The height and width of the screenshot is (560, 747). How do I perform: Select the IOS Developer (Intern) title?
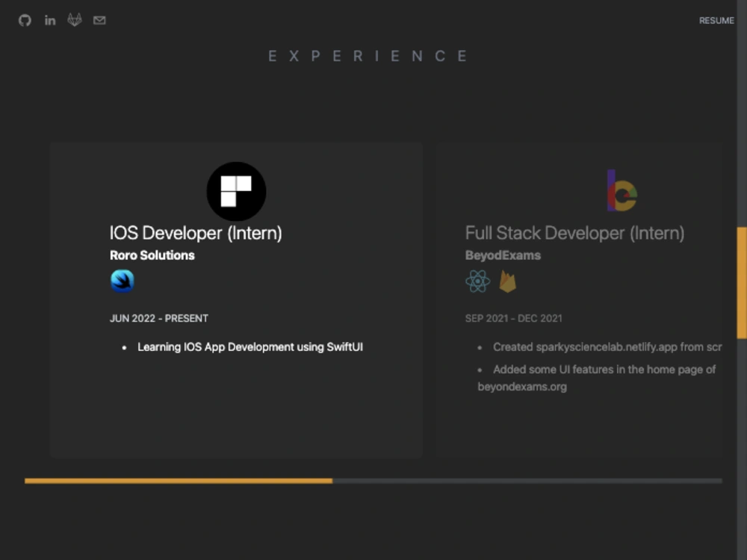(196, 233)
